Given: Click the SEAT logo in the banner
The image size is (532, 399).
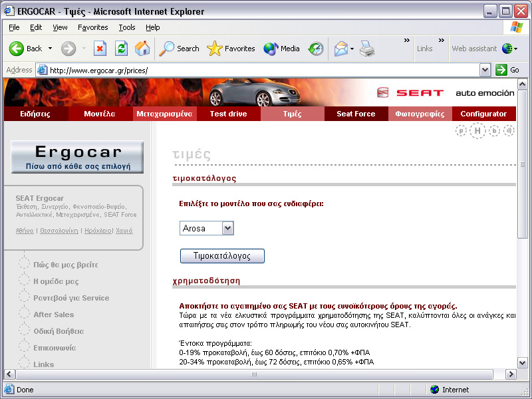Looking at the screenshot, I should click(x=410, y=92).
